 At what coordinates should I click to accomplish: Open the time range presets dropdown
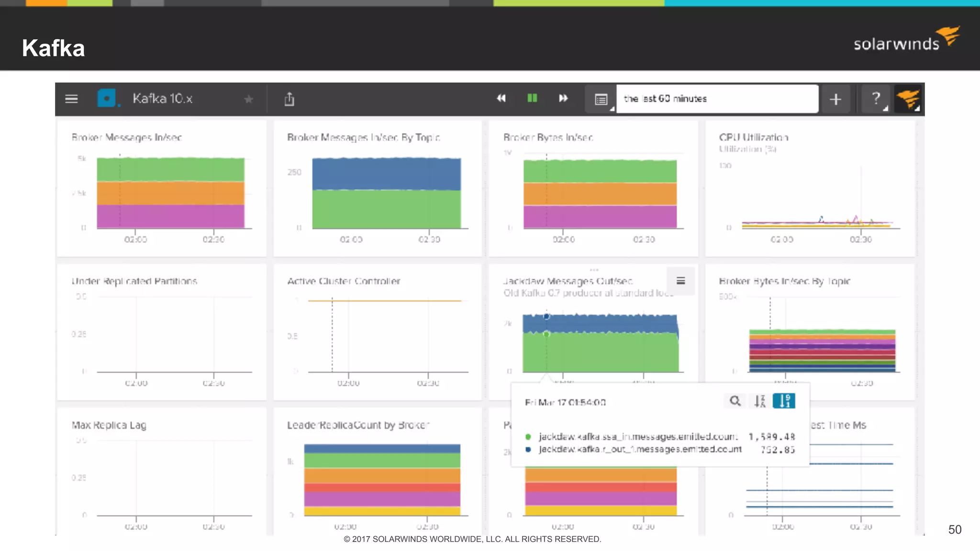(x=601, y=99)
